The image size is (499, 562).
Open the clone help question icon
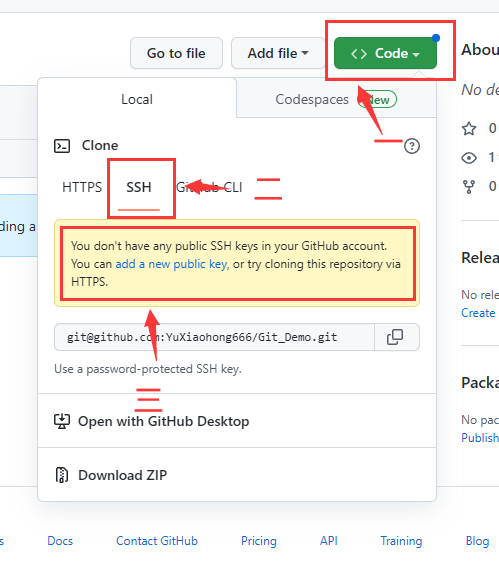point(412,146)
